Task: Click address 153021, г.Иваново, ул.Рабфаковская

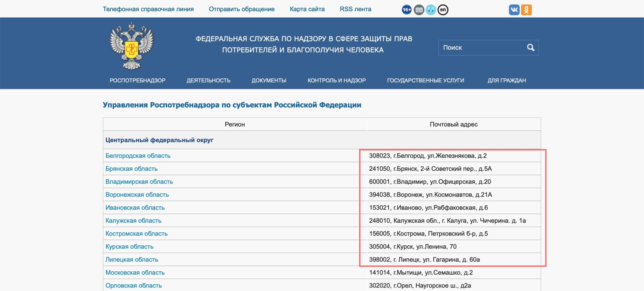Action: point(428,208)
